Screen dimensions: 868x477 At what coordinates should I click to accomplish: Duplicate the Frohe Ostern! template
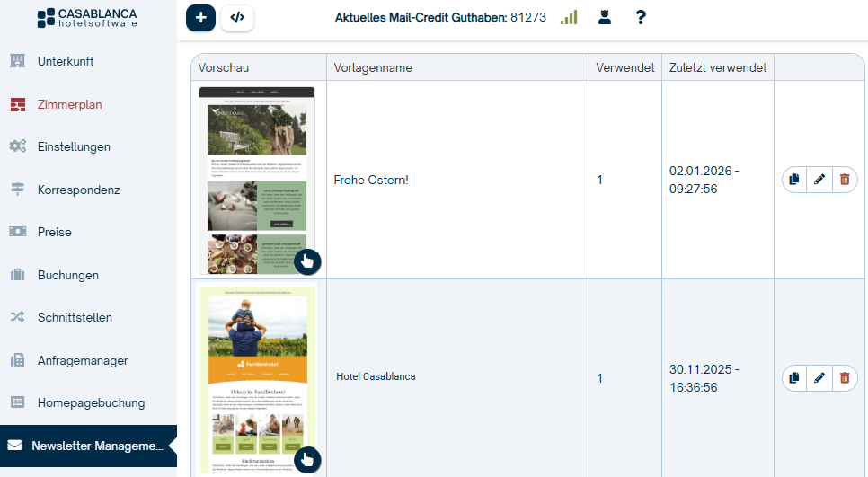(793, 180)
